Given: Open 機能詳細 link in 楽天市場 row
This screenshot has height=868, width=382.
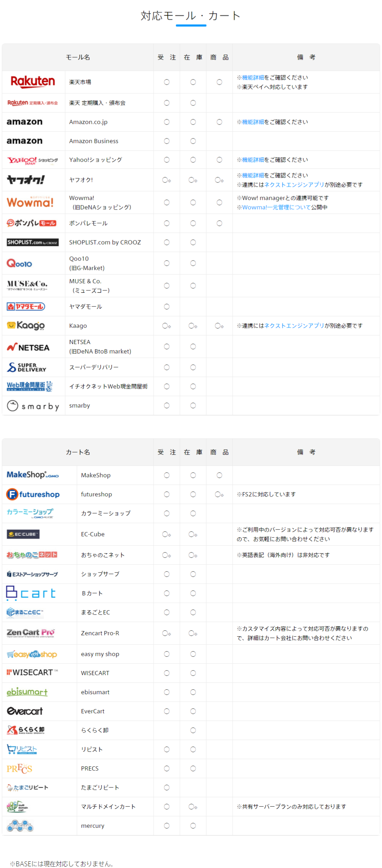Looking at the screenshot, I should pyautogui.click(x=253, y=77).
